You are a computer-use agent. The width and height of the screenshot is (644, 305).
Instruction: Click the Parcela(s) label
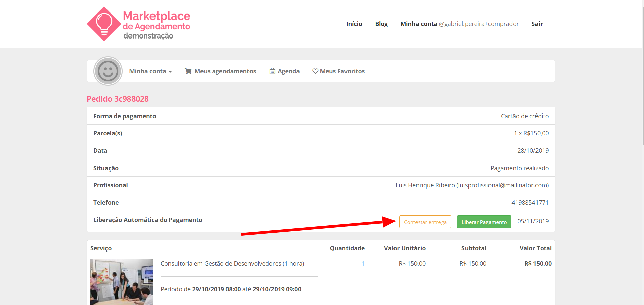coord(108,133)
